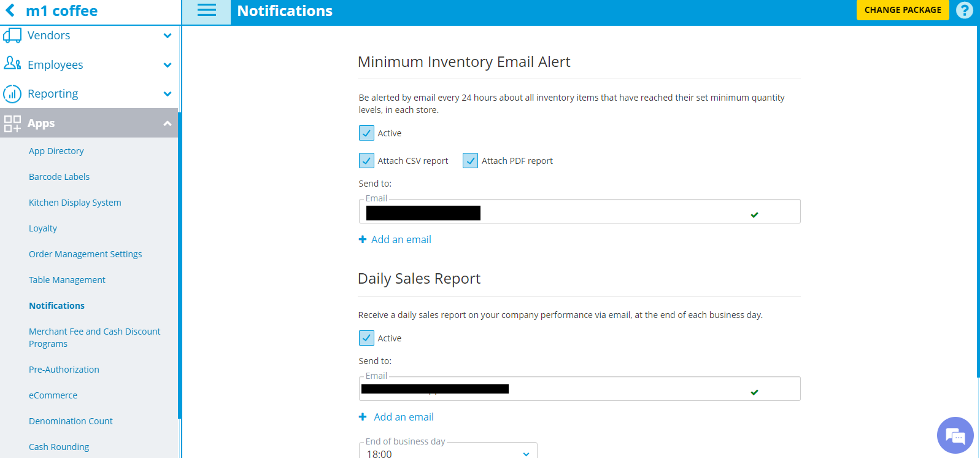Open Kitchen Display System in sidebar
This screenshot has height=458, width=980.
pyautogui.click(x=75, y=203)
